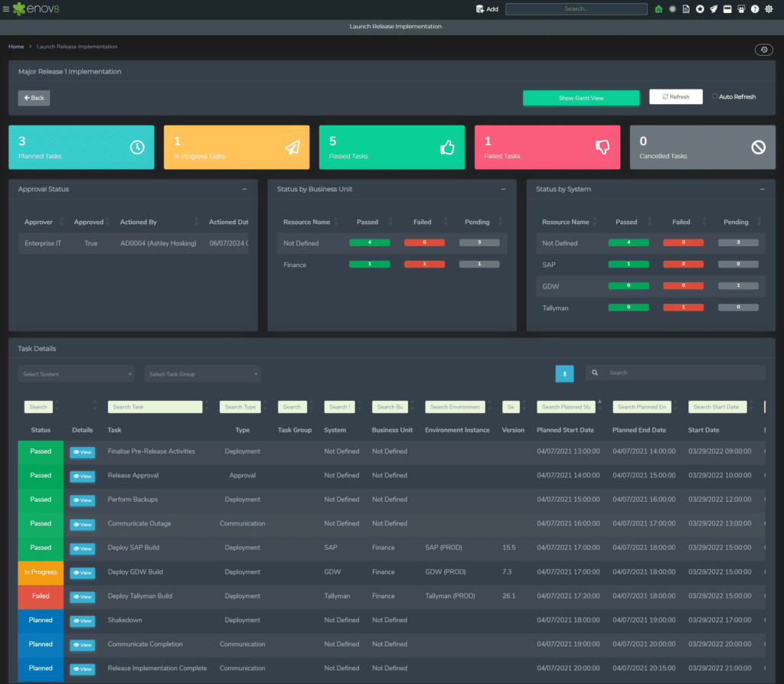Image resolution: width=784 pixels, height=684 pixels.
Task: Sort table by Planned Start Date column header
Action: click(565, 430)
